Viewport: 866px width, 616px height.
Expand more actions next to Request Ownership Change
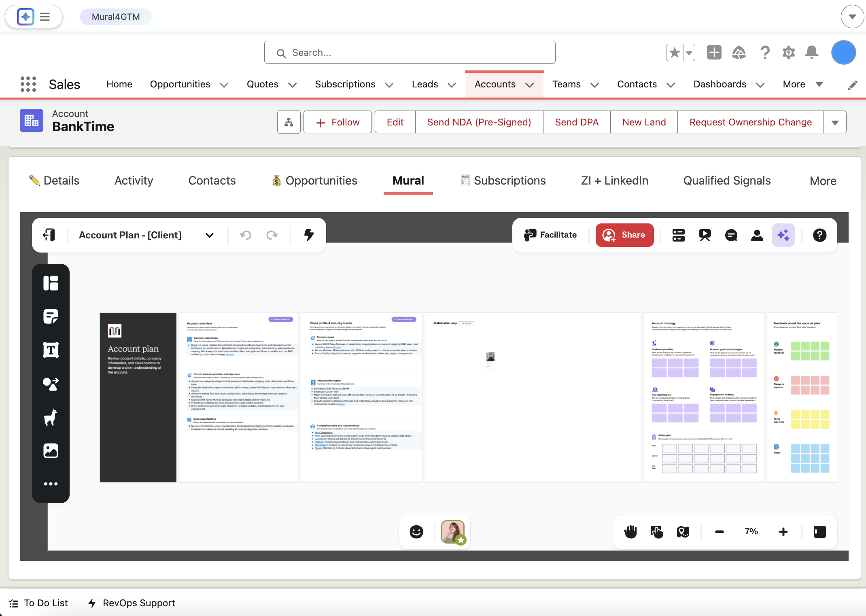[x=835, y=122]
